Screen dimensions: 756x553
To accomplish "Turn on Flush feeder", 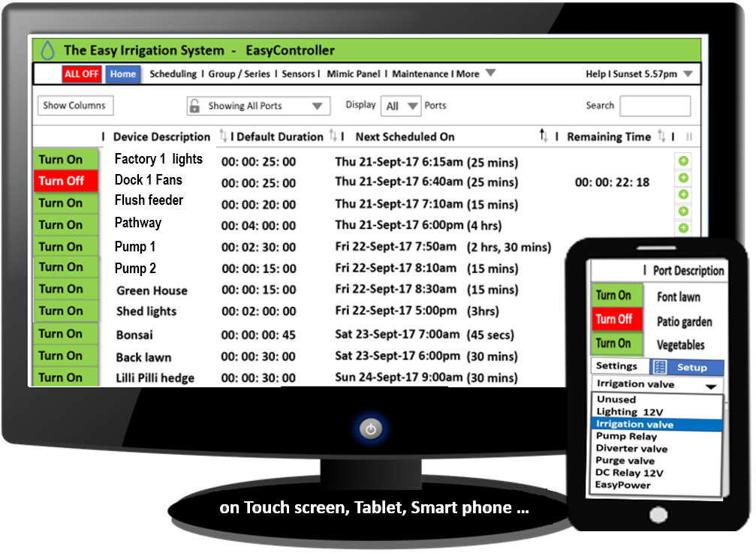I will point(65,203).
